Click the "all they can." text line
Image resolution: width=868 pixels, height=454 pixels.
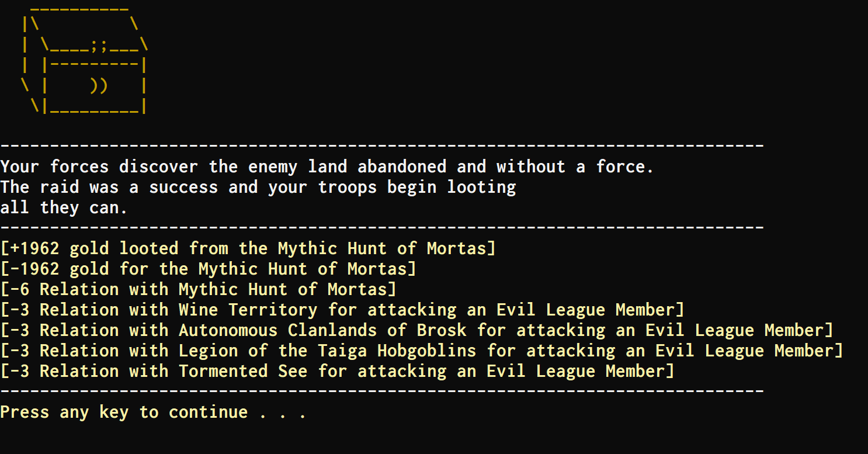(x=64, y=208)
